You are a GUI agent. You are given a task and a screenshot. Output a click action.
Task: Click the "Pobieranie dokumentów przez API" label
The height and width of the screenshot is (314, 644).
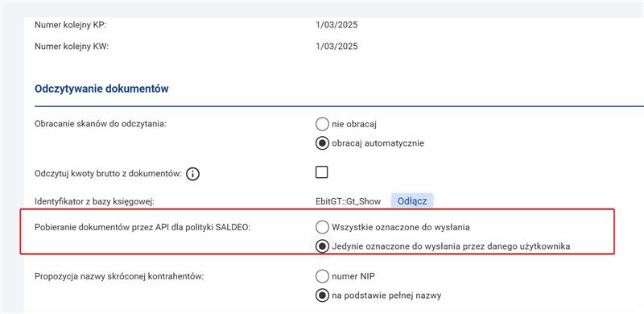click(142, 227)
